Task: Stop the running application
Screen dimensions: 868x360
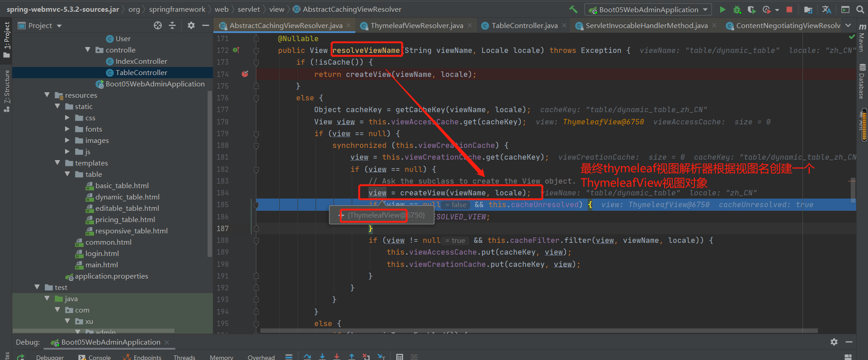Action: click(x=789, y=9)
